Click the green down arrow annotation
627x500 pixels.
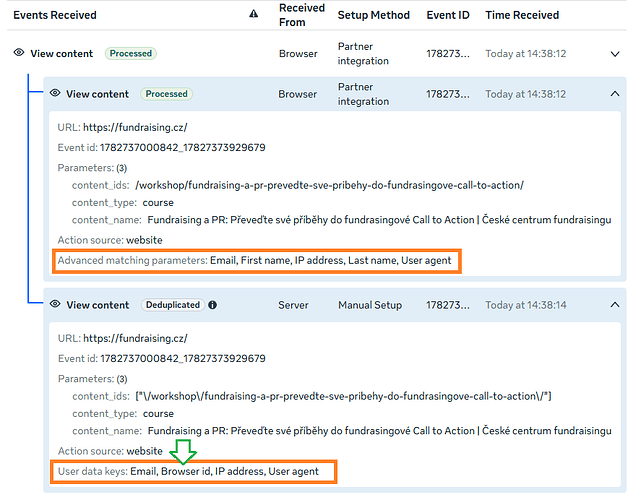point(183,451)
